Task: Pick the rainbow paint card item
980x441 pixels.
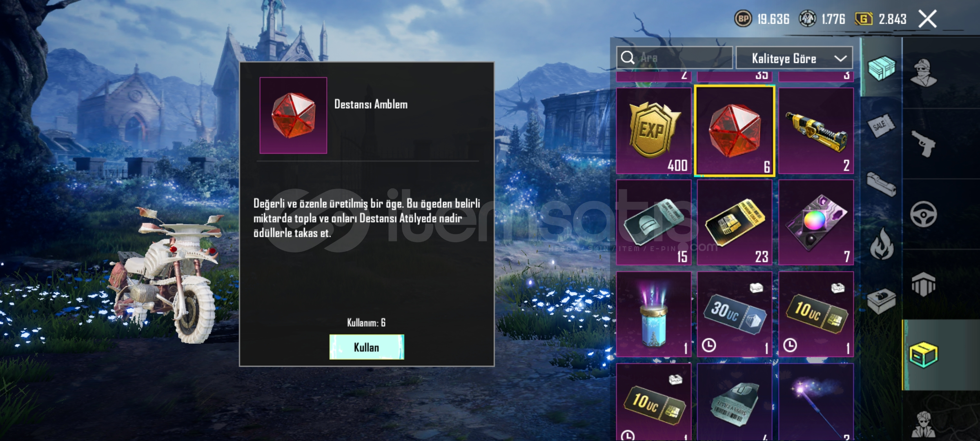Action: point(816,223)
